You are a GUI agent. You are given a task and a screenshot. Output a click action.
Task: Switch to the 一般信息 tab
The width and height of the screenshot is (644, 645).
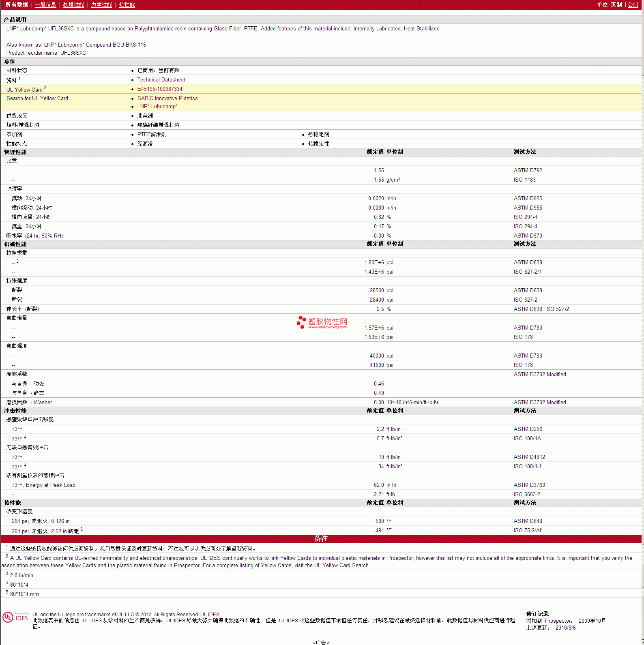pyautogui.click(x=45, y=5)
